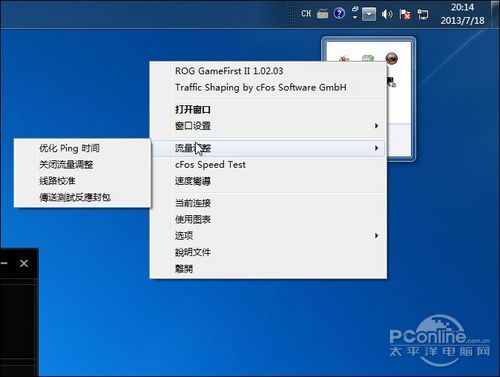The height and width of the screenshot is (377, 500).
Task: Close the black window at bottom left
Action: tap(24, 263)
